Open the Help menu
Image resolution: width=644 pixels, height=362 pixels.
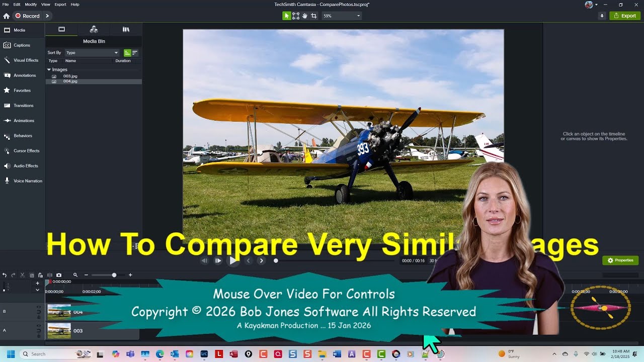pos(75,4)
